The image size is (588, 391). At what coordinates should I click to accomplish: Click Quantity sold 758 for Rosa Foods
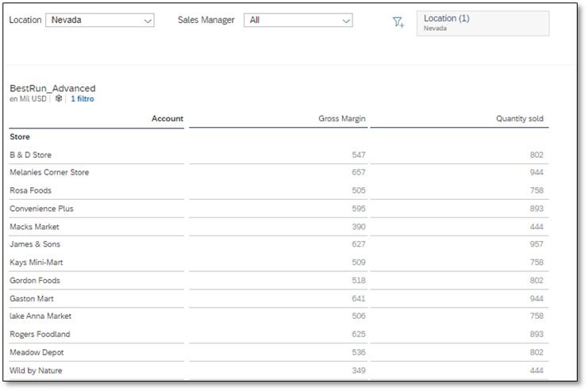coord(536,190)
